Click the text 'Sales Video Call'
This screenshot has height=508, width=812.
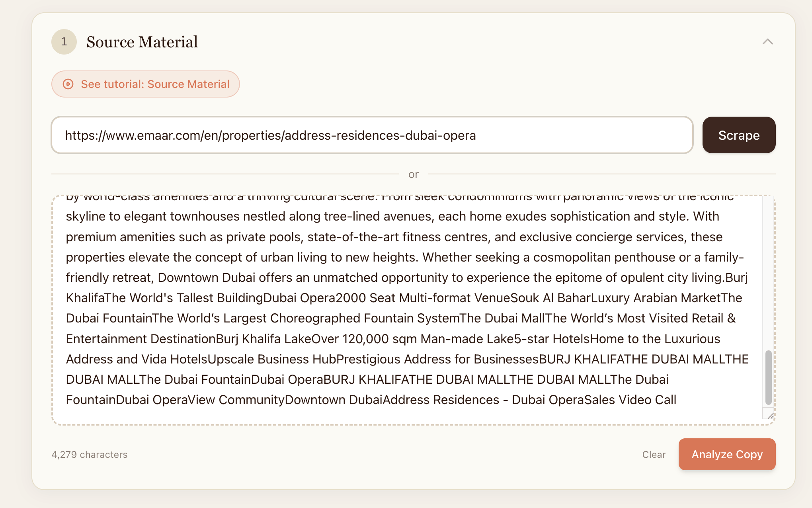point(630,400)
